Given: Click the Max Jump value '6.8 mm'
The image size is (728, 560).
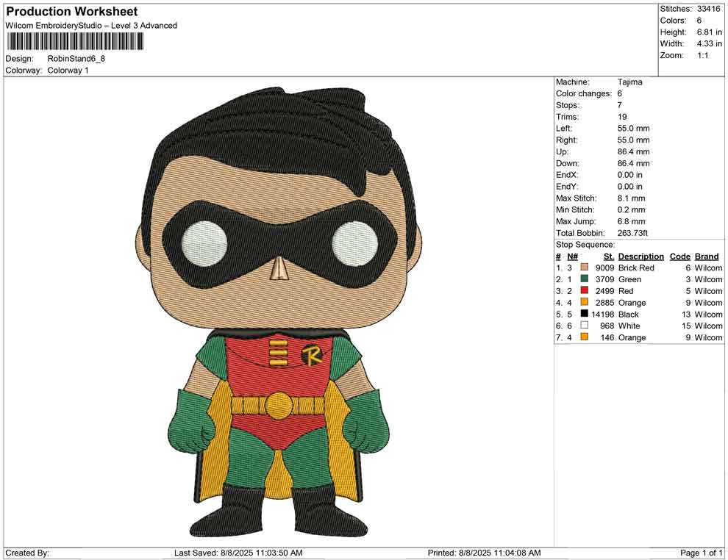Looking at the screenshot, I should pyautogui.click(x=631, y=221).
